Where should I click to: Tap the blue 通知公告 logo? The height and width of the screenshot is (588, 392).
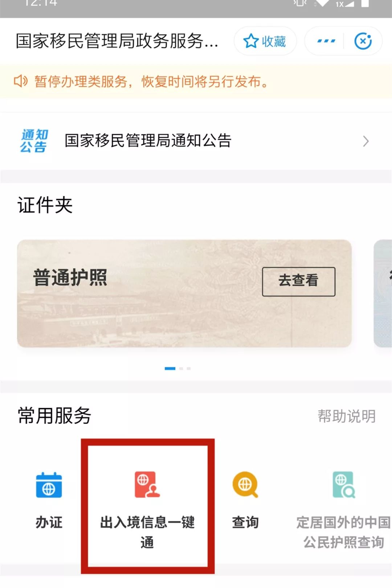[34, 141]
